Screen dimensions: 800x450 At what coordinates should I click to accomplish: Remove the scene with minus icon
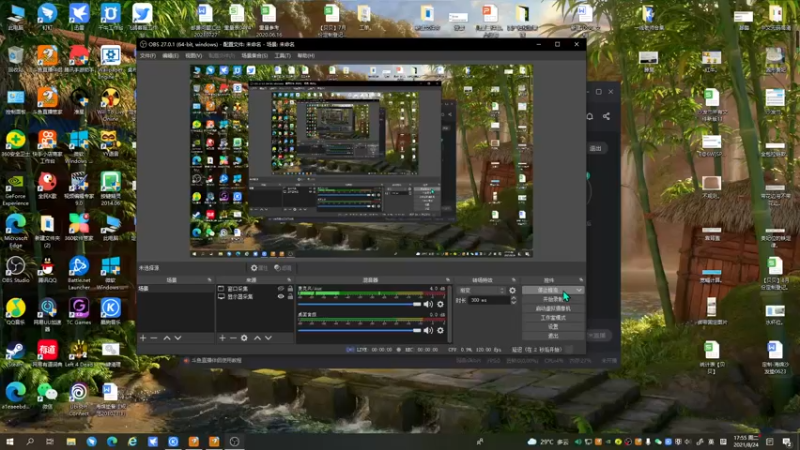[x=154, y=338]
